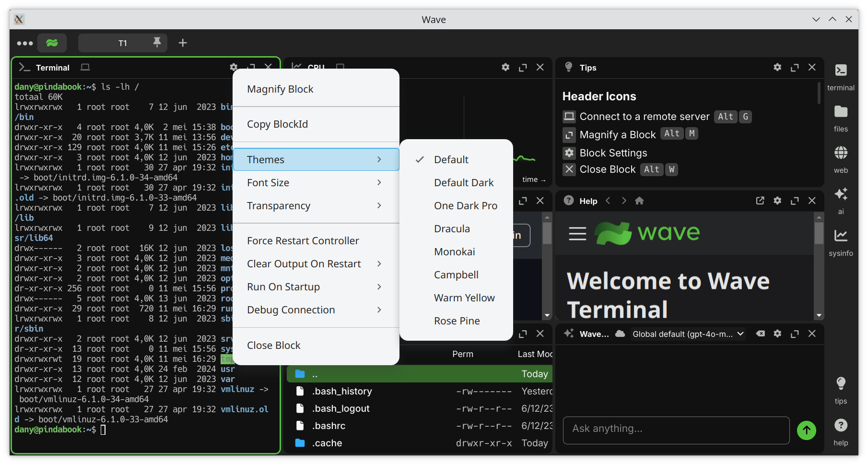The height and width of the screenshot is (465, 868).
Task: Click the green Wave workspace switcher icon
Action: (52, 43)
